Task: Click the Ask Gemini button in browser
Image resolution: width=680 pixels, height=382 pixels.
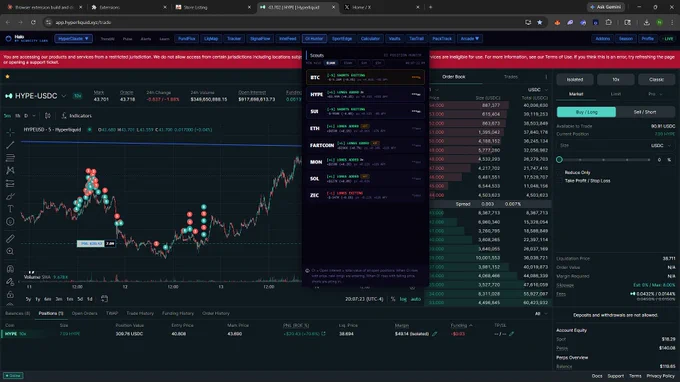Action: tap(606, 7)
